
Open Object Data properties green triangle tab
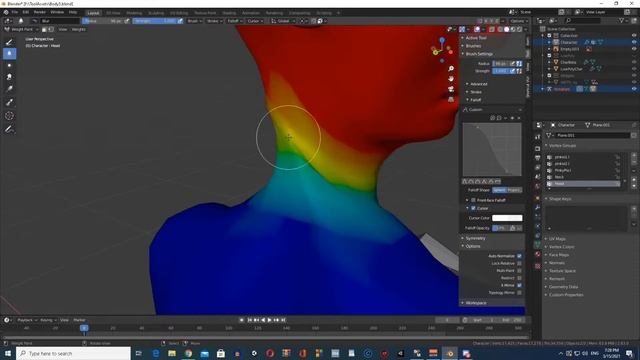pyautogui.click(x=538, y=244)
